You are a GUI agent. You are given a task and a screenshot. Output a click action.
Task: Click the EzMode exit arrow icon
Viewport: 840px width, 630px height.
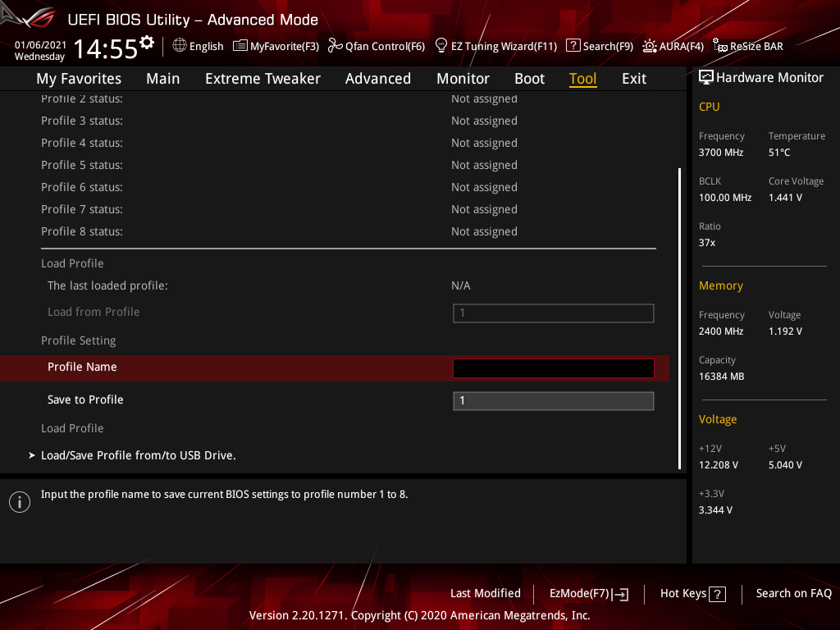coord(621,594)
